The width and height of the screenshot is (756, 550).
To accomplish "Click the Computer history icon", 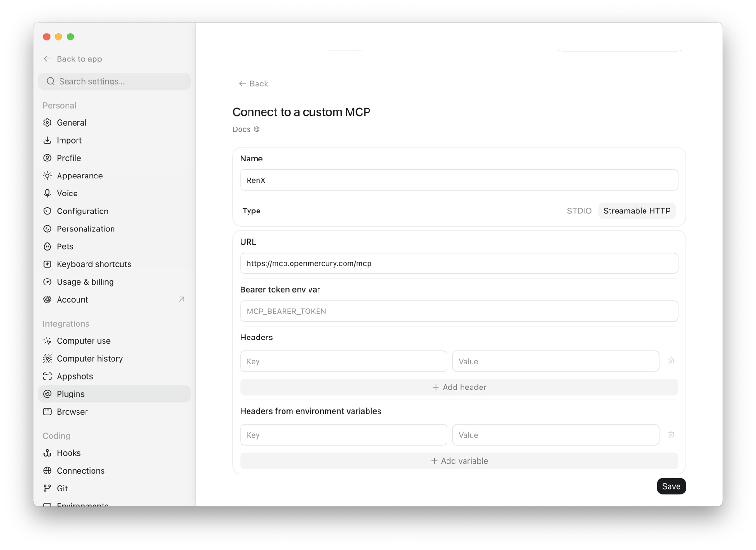I will coord(47,359).
